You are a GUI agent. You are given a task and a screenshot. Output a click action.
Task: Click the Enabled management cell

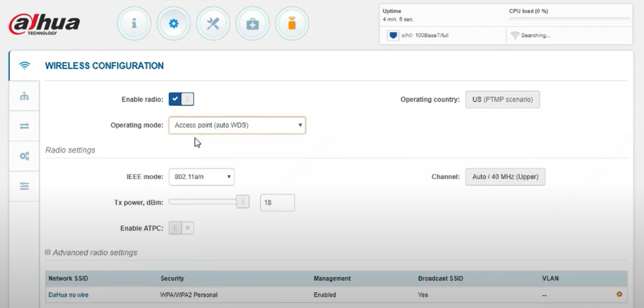(x=325, y=295)
